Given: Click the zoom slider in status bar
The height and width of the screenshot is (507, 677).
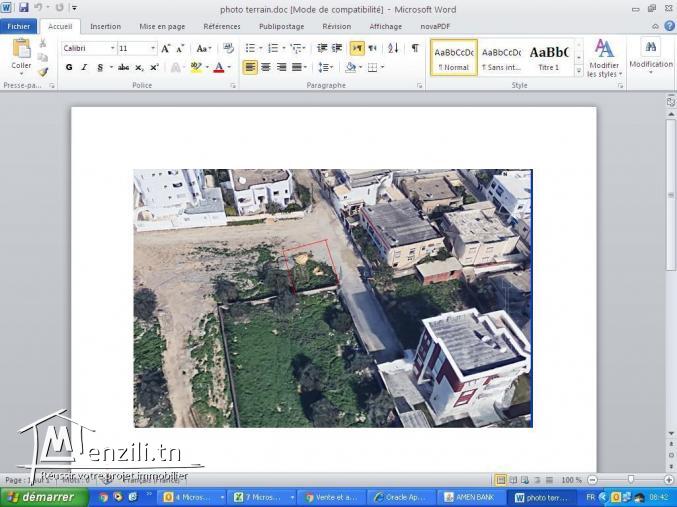Looking at the screenshot, I should tap(630, 480).
